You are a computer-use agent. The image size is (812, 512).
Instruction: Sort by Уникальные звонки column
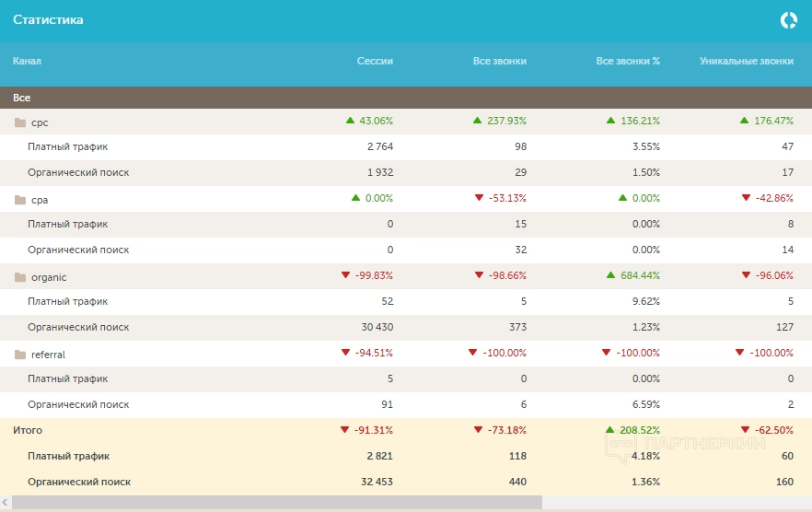point(746,62)
